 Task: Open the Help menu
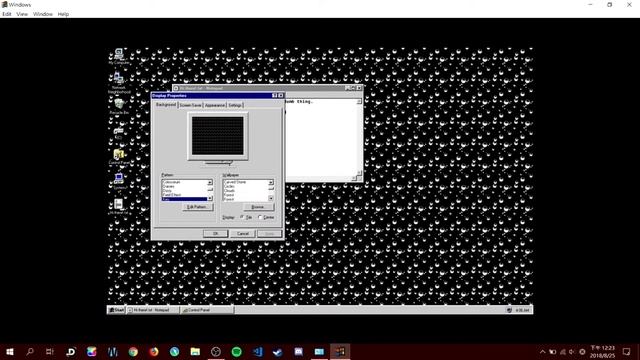tap(63, 14)
